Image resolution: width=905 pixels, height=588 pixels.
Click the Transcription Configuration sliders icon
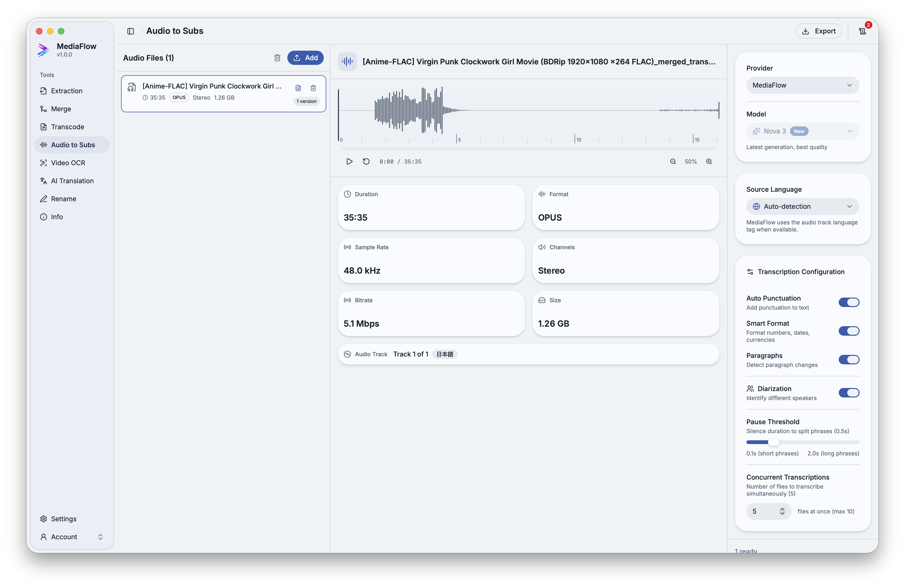pos(750,272)
